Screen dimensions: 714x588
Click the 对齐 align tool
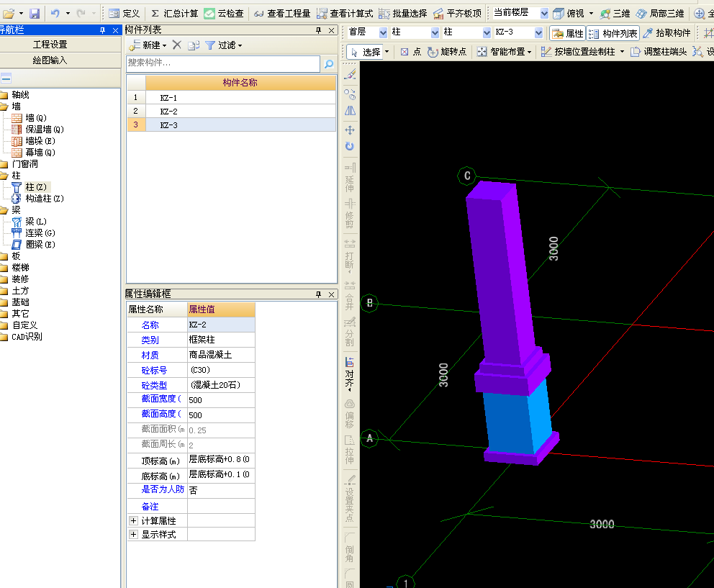pos(350,374)
